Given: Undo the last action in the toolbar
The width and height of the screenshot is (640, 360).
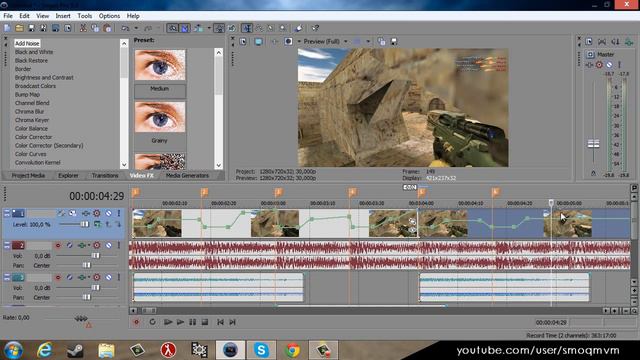Looking at the screenshot, I should (125, 28).
